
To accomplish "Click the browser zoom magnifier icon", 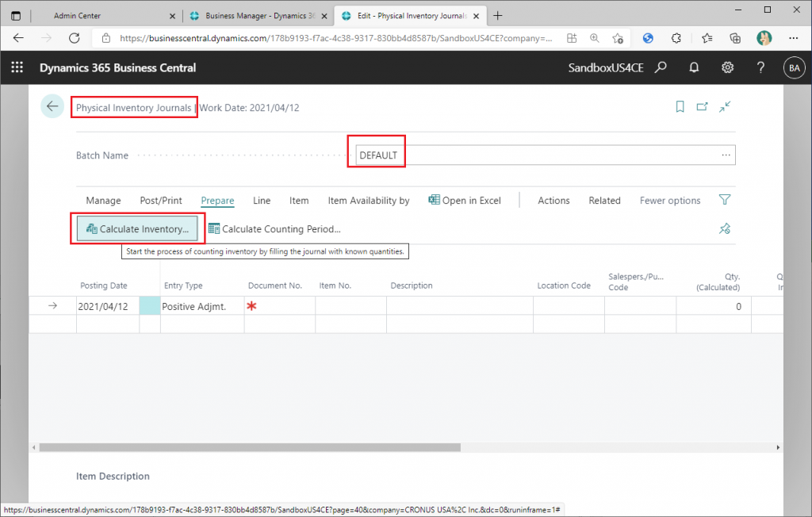I will point(595,38).
